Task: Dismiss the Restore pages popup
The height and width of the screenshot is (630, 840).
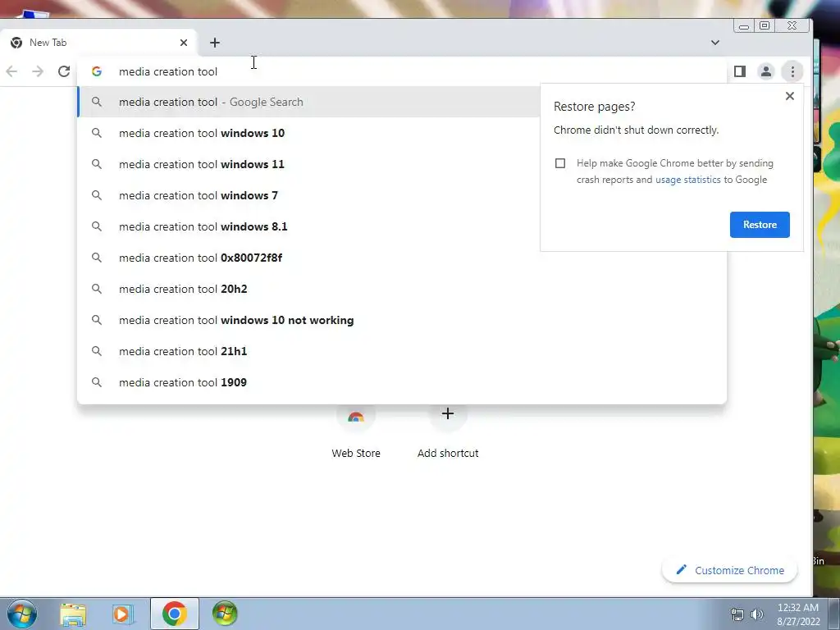Action: coord(790,96)
